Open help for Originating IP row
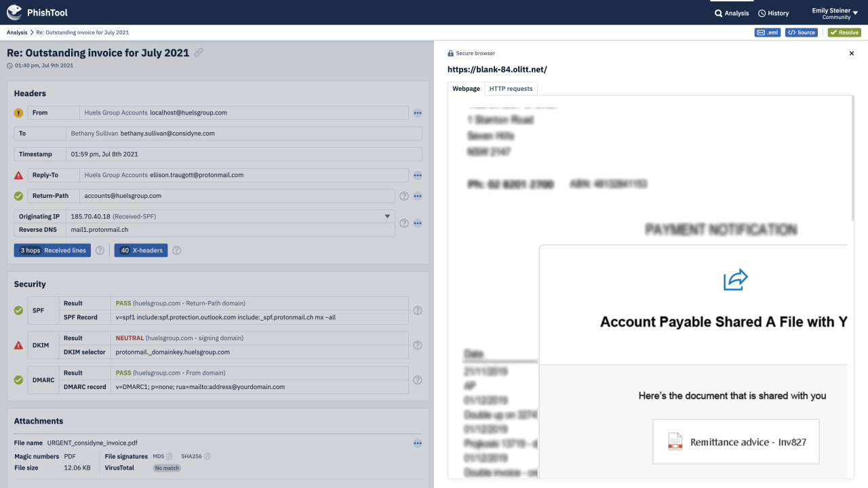868x488 pixels. tap(404, 223)
